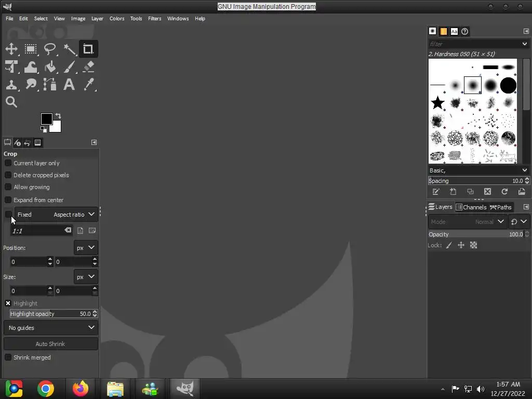The height and width of the screenshot is (399, 532).
Task: Select the Paintbrush tool
Action: pos(69,66)
